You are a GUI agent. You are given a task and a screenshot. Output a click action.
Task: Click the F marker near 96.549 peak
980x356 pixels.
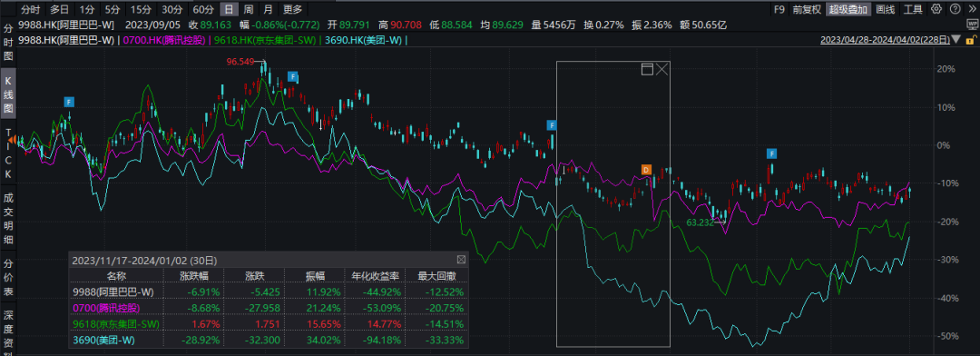click(x=292, y=76)
